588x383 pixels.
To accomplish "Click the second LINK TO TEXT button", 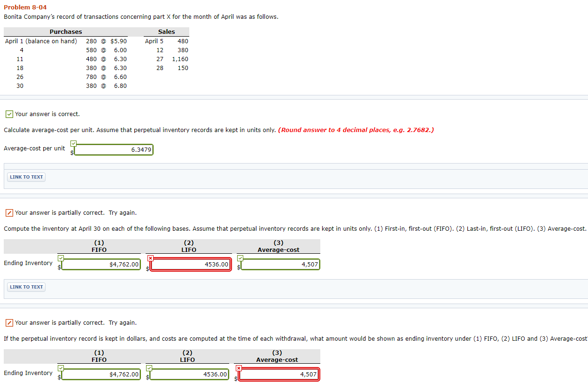I will coord(26,287).
